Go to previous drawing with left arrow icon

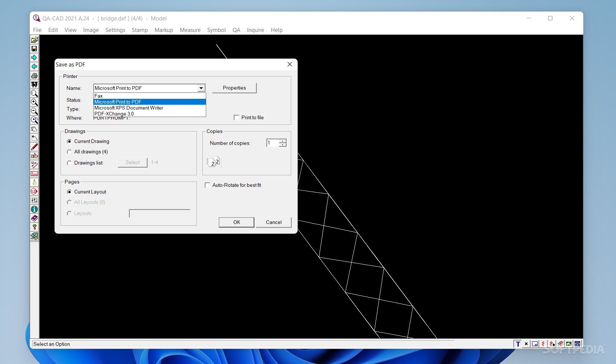pyautogui.click(x=34, y=66)
